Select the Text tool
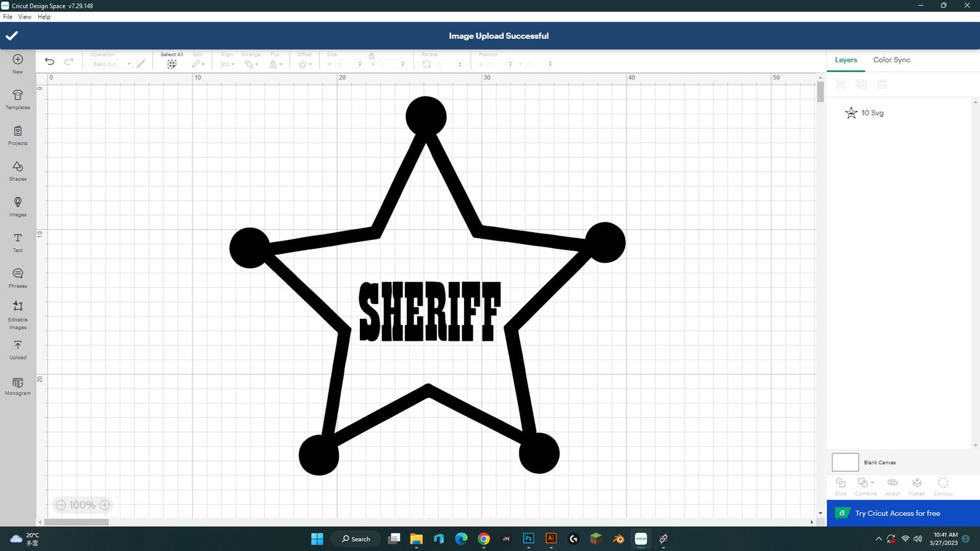The width and height of the screenshot is (980, 551). (18, 242)
